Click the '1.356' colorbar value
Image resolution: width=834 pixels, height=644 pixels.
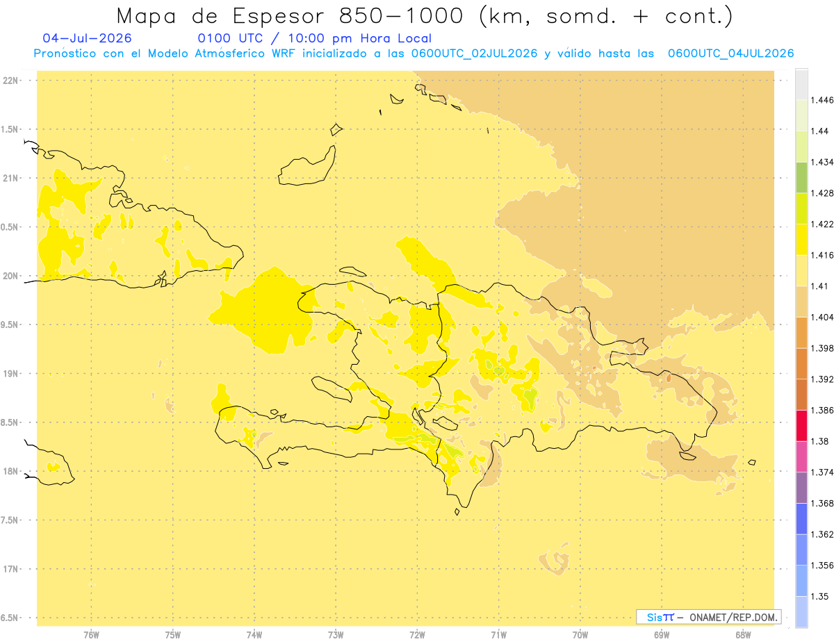tap(822, 565)
